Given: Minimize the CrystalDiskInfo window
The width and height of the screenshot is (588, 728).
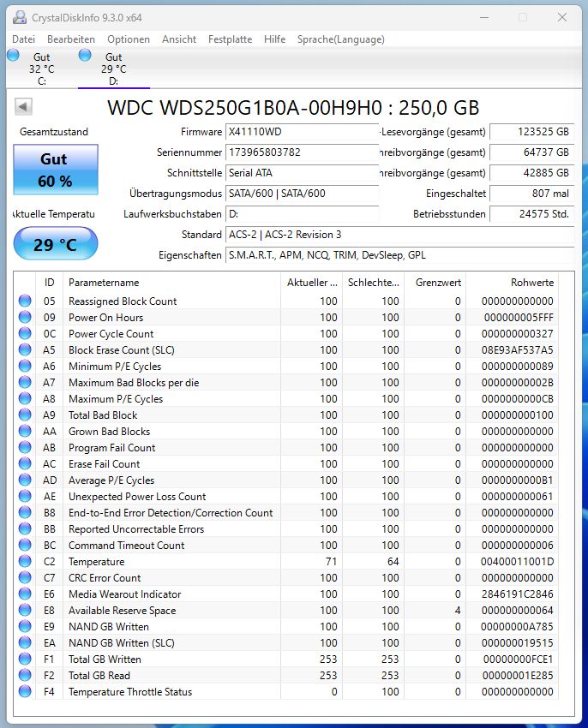Looking at the screenshot, I should (484, 18).
